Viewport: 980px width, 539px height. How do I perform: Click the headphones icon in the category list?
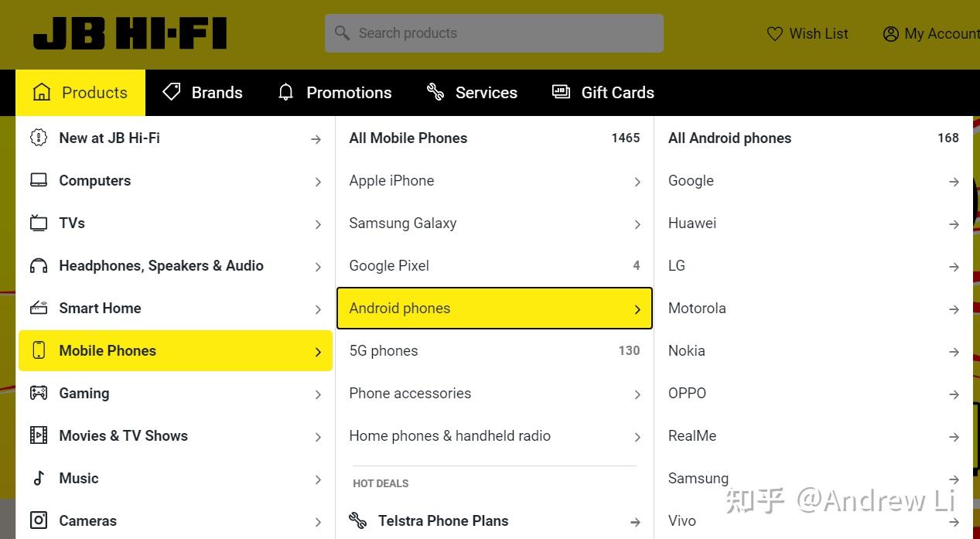click(39, 266)
